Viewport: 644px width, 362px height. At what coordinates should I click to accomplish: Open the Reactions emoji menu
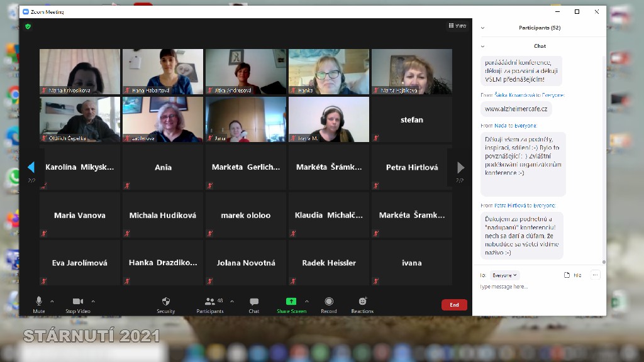point(362,302)
